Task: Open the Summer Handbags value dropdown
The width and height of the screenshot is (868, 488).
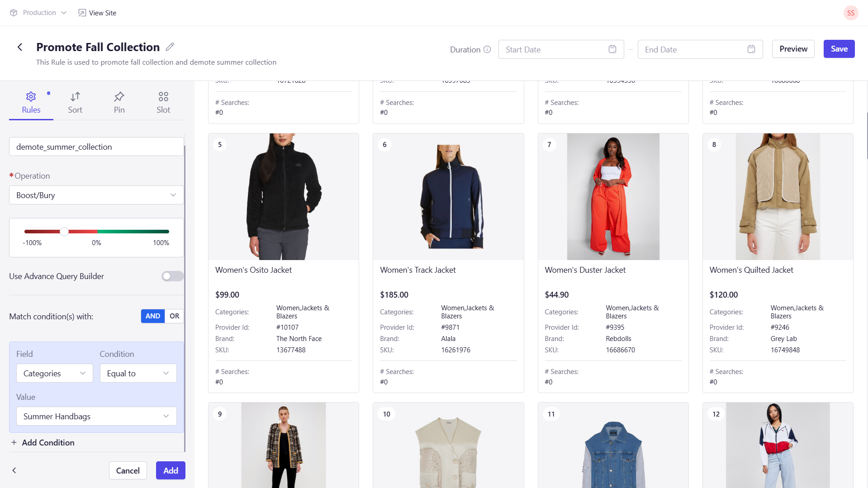Action: click(x=96, y=416)
